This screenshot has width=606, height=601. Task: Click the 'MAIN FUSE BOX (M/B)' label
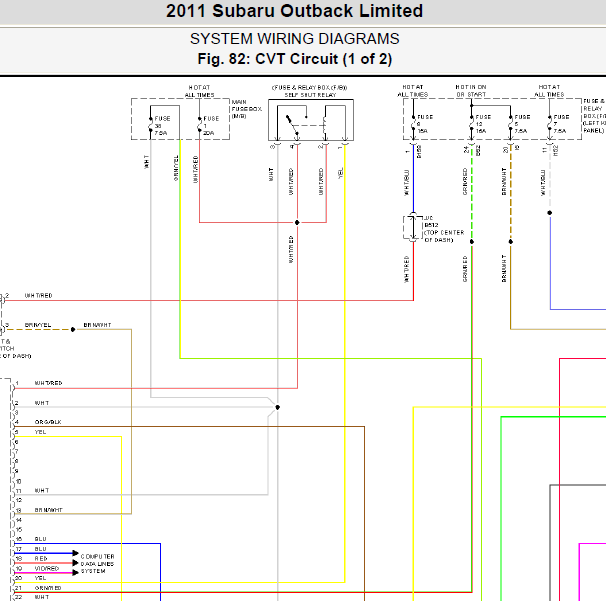click(x=247, y=109)
